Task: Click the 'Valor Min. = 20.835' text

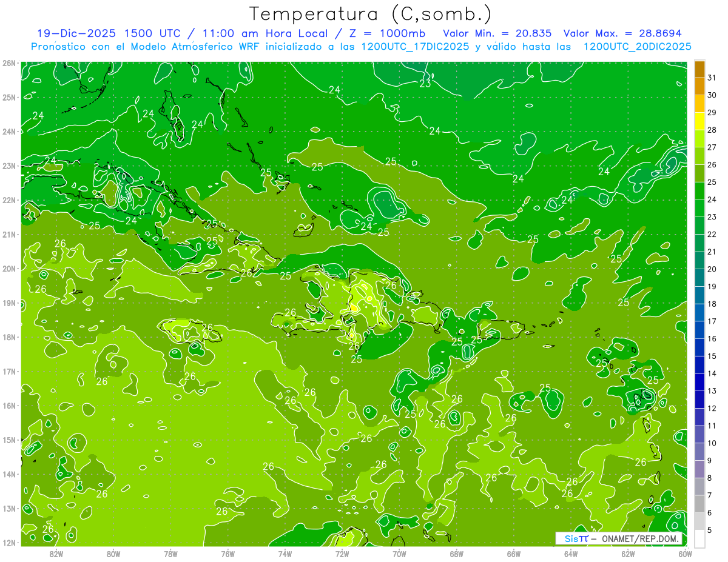Action: point(497,33)
